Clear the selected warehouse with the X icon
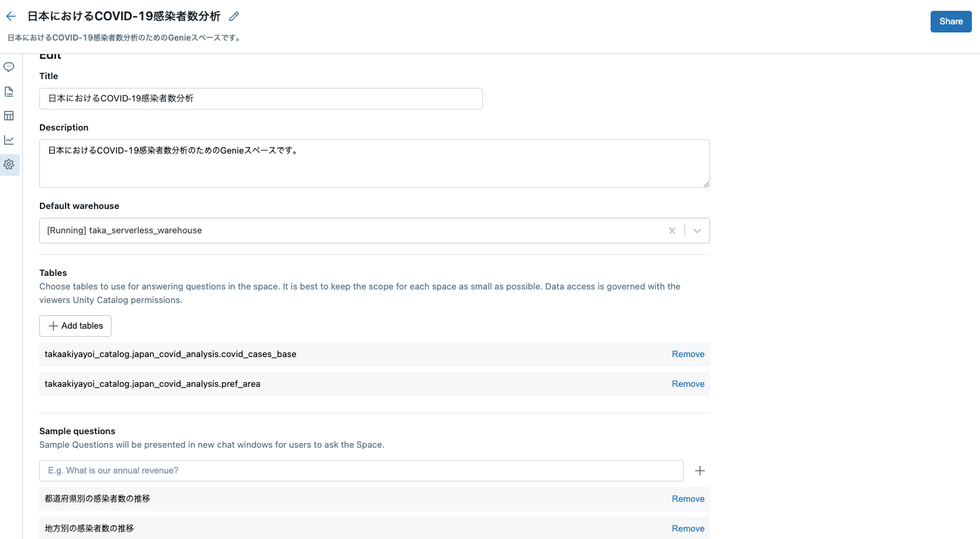The width and height of the screenshot is (980, 539). coord(672,230)
